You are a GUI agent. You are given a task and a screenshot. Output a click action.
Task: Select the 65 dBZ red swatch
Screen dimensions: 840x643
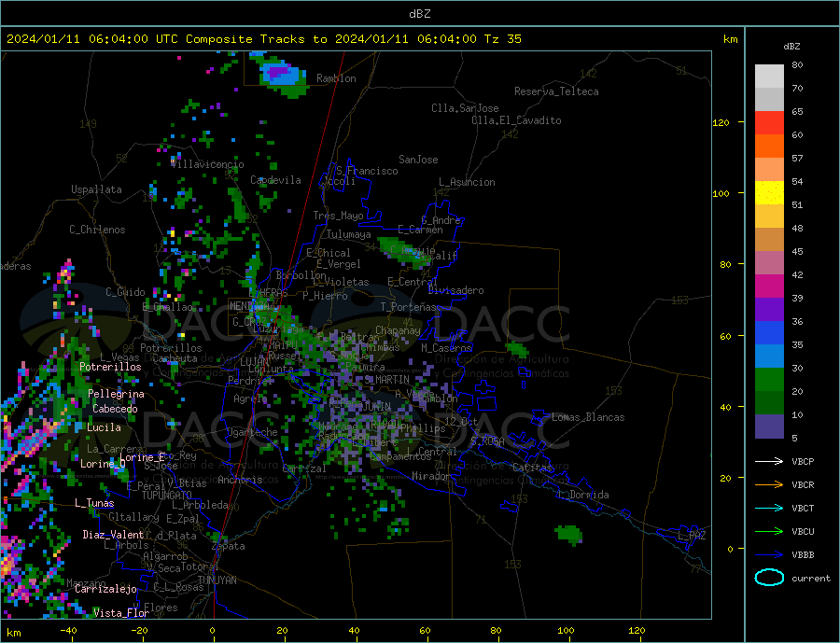click(769, 122)
